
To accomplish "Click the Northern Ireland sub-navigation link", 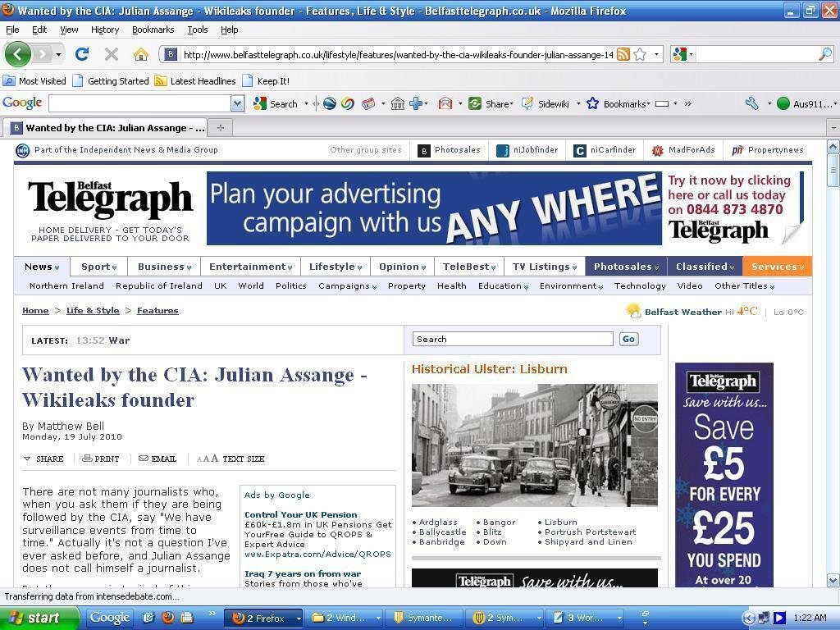I will tap(66, 286).
